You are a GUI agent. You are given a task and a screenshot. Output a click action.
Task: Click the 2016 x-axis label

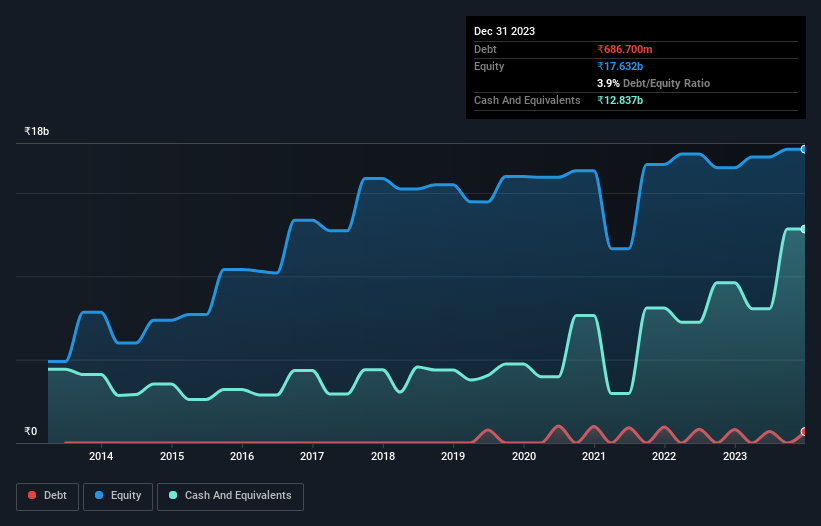tap(242, 456)
